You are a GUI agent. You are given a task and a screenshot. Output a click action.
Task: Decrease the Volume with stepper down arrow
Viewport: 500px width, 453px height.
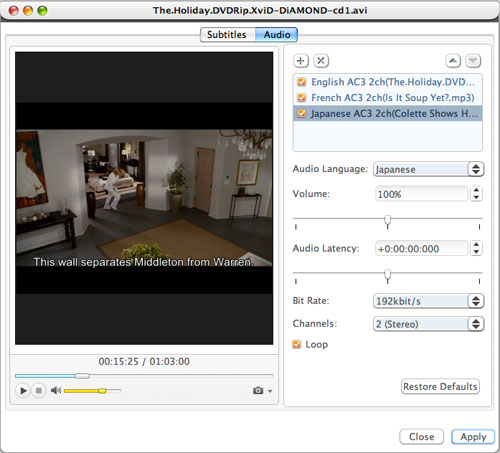[x=476, y=197]
